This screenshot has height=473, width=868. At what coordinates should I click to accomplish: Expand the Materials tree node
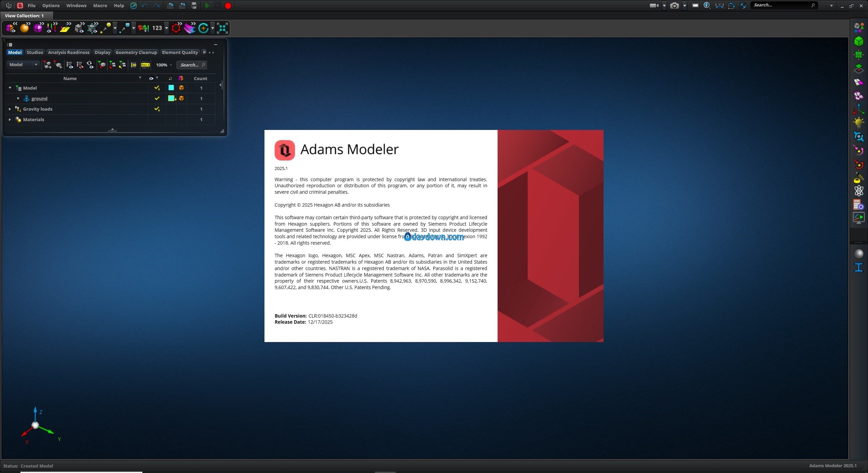tap(10, 119)
